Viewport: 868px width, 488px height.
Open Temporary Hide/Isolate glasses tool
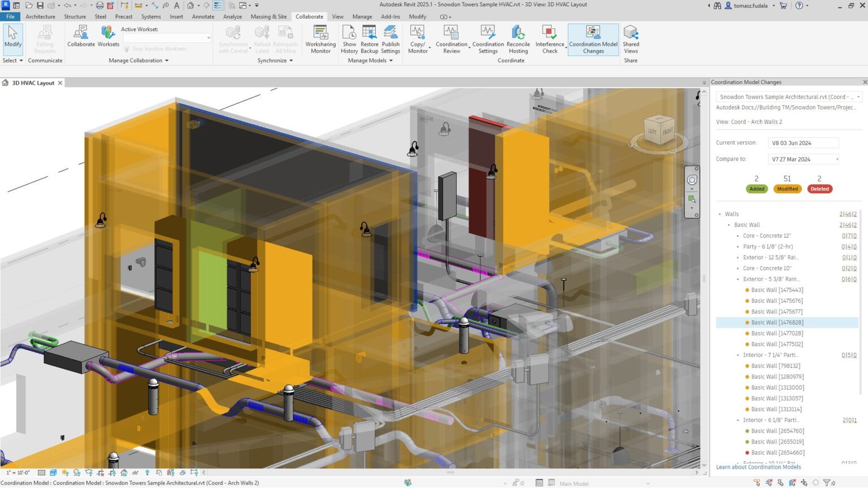135,473
